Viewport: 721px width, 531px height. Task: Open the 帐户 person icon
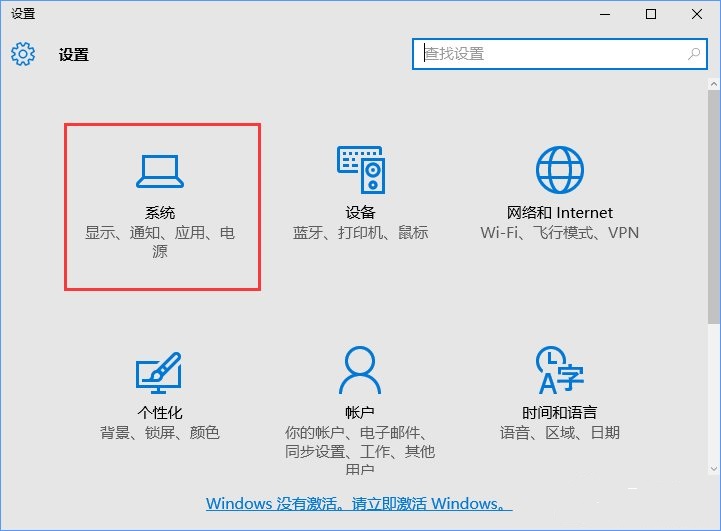[360, 371]
